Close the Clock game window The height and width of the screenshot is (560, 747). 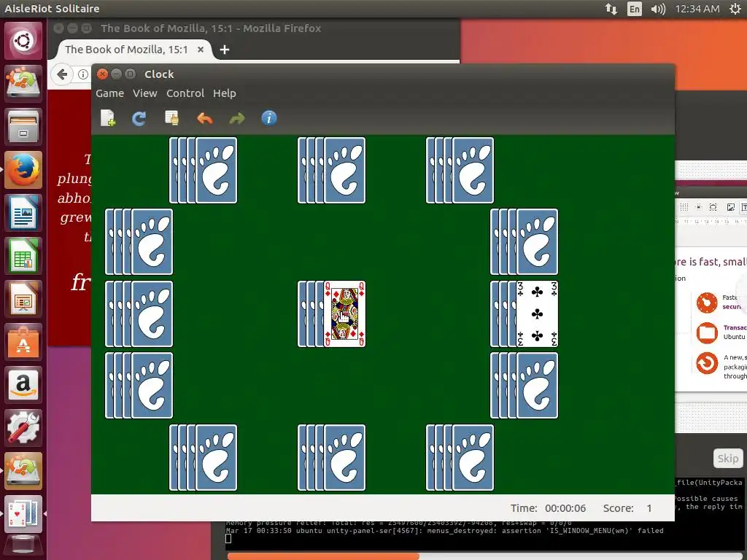pos(102,74)
